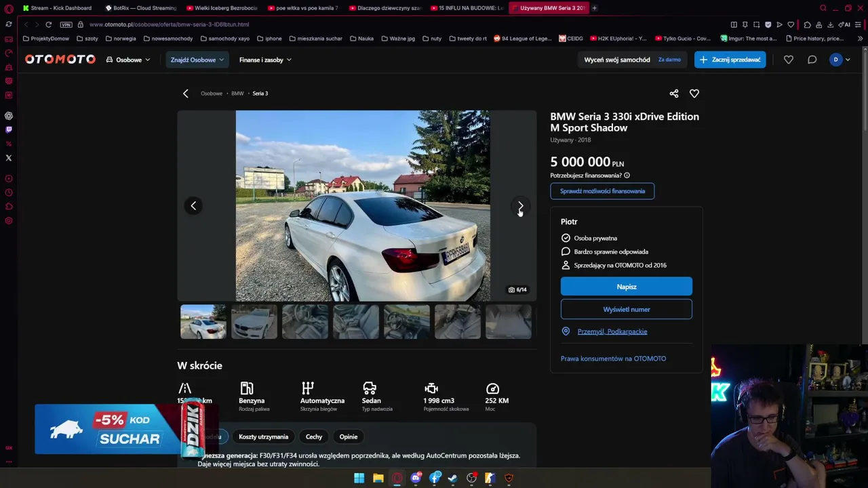
Task: Click Sprawdź możliwości finansowania
Action: (602, 191)
